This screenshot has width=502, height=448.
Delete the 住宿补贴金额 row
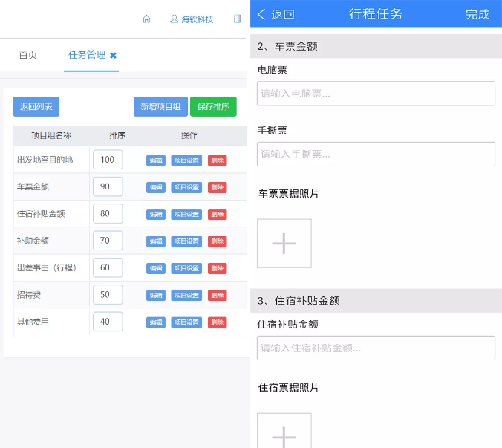pos(218,214)
